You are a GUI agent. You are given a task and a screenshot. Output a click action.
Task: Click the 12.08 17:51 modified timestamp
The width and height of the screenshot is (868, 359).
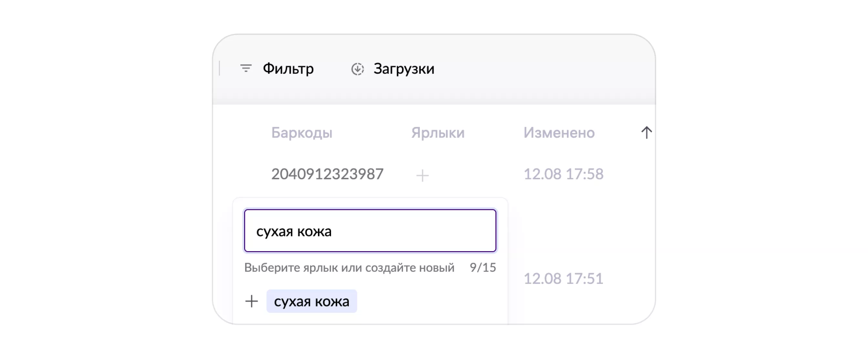coord(563,279)
